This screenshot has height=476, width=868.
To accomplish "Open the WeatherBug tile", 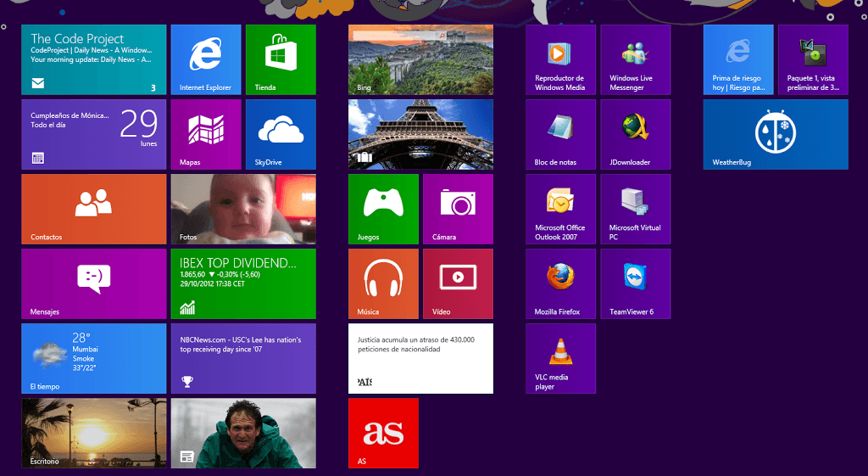I will click(776, 135).
